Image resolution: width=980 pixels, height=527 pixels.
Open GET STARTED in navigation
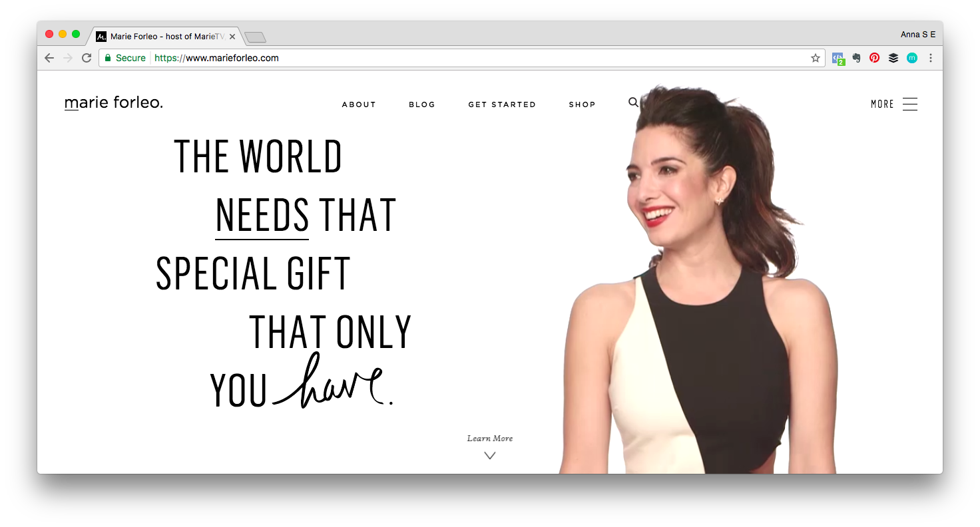502,104
